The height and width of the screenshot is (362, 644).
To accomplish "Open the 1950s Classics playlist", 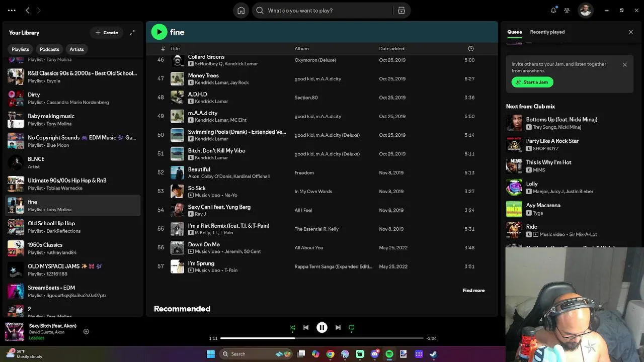I will [x=73, y=248].
